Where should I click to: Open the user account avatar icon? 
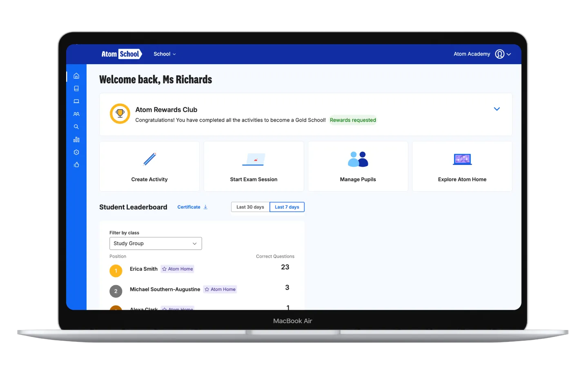point(500,54)
